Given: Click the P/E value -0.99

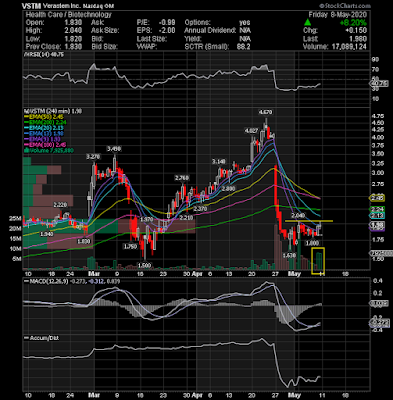Looking at the screenshot, I should [167, 22].
